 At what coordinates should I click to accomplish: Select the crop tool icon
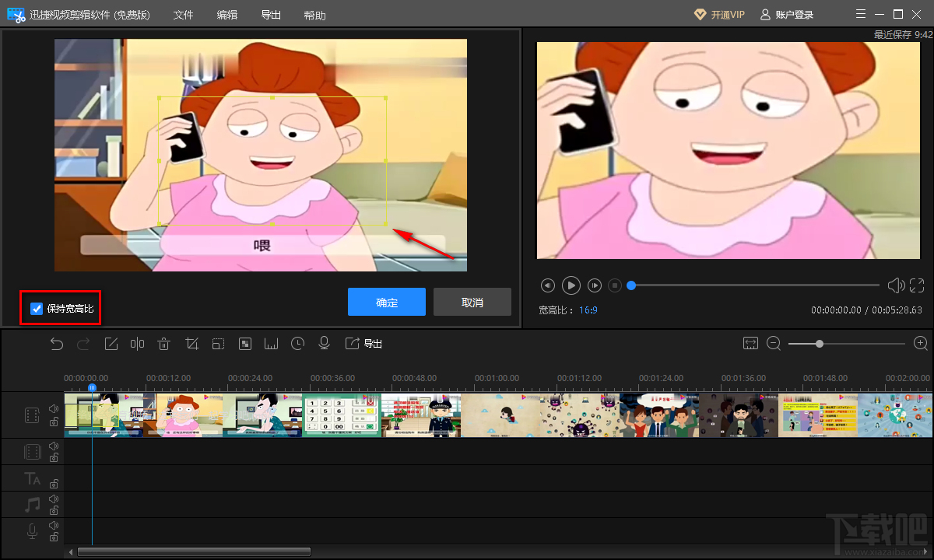point(191,344)
